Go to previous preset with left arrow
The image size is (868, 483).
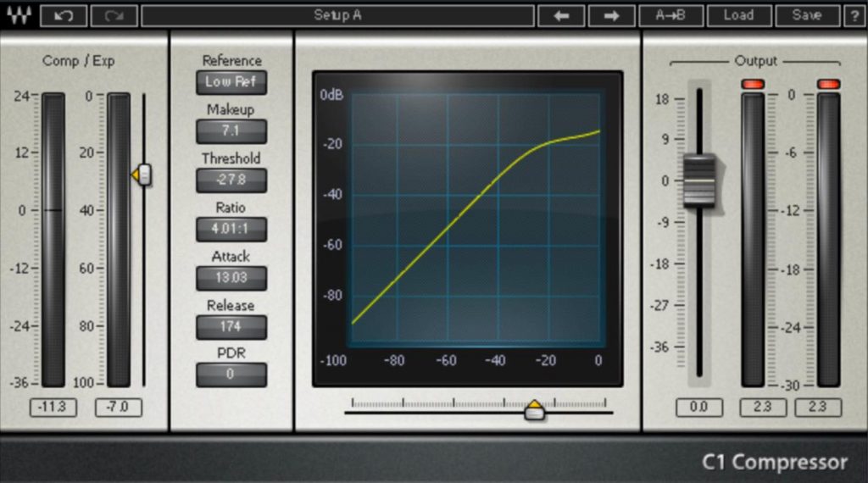pos(561,15)
